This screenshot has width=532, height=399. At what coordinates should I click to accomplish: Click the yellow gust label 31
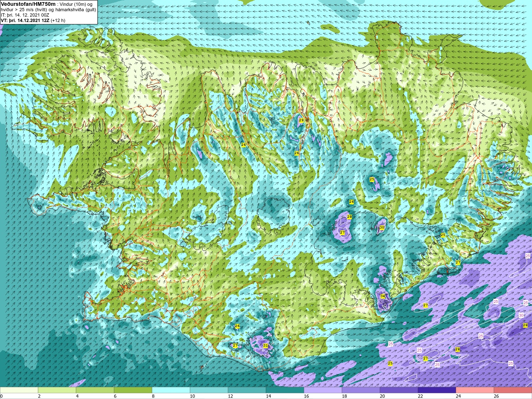[x=266, y=345]
